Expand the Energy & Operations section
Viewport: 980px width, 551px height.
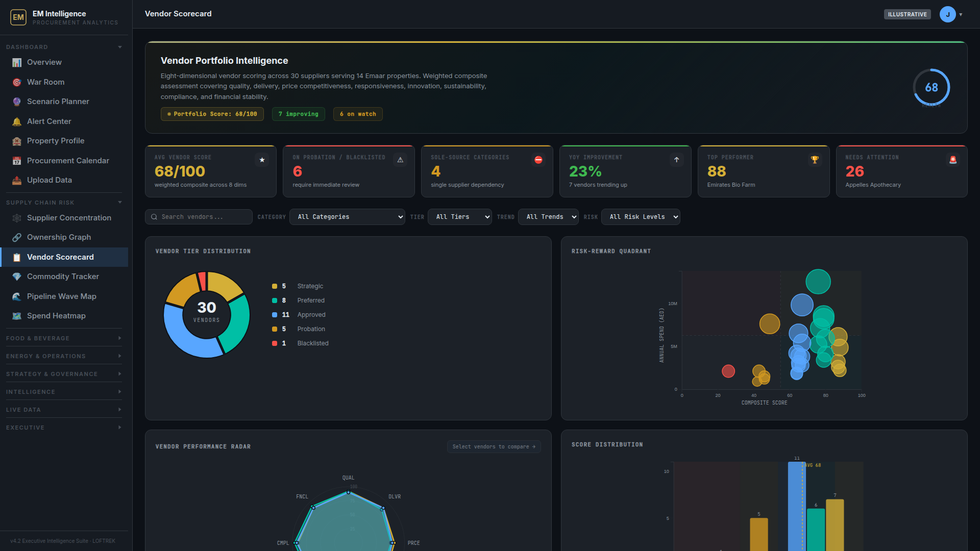tap(64, 356)
